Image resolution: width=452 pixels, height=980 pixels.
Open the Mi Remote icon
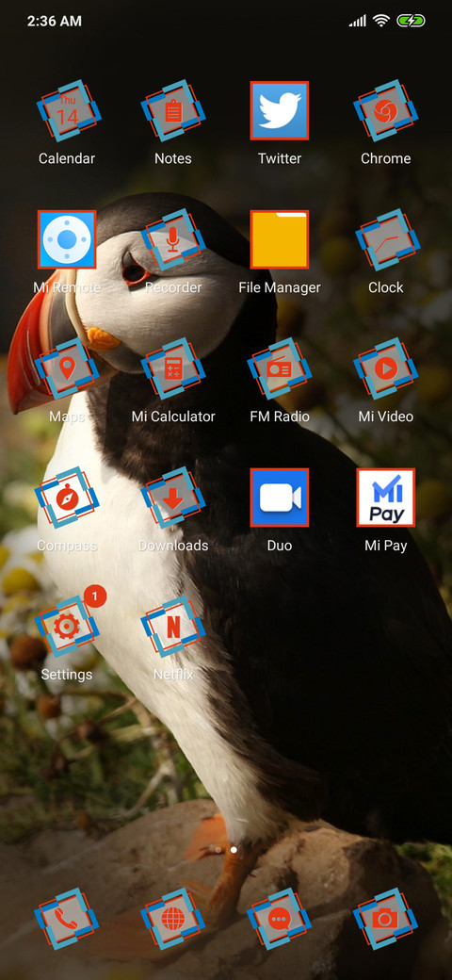67,240
